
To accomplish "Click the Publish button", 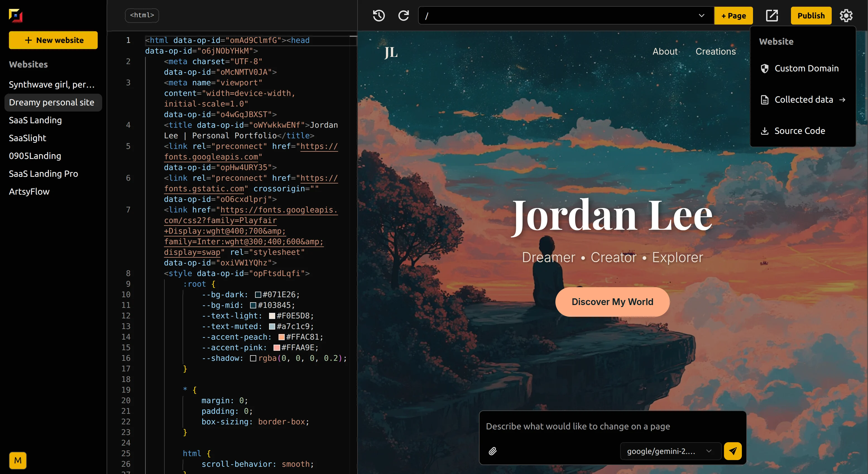I will [x=811, y=16].
